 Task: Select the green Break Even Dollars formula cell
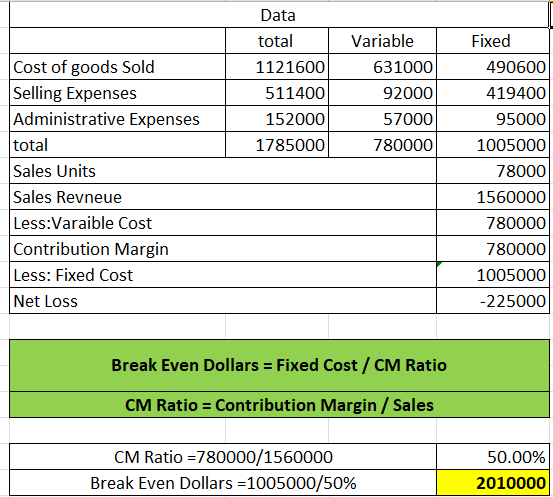point(279,365)
